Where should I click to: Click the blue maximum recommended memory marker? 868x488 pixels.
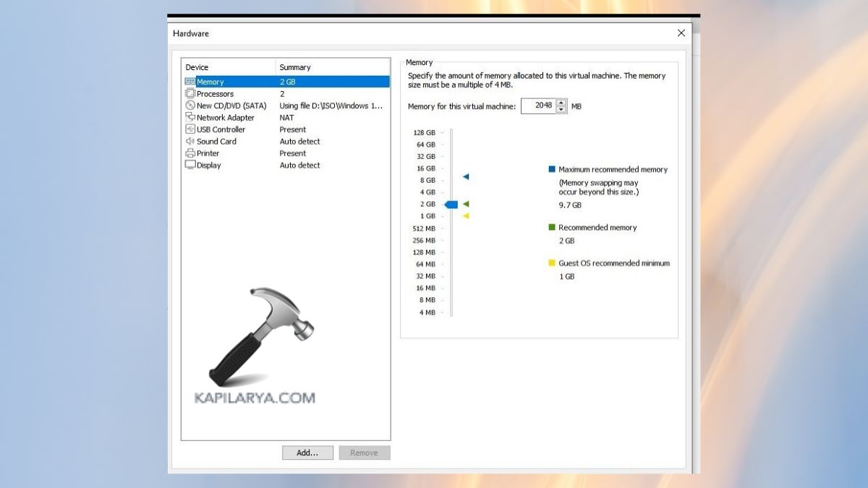(x=466, y=176)
